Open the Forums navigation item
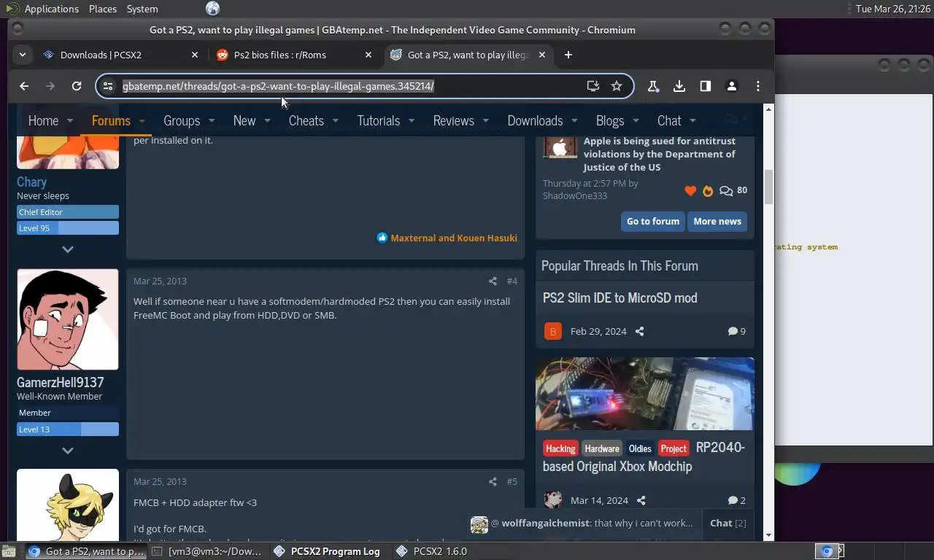The width and height of the screenshot is (934, 560). point(111,121)
